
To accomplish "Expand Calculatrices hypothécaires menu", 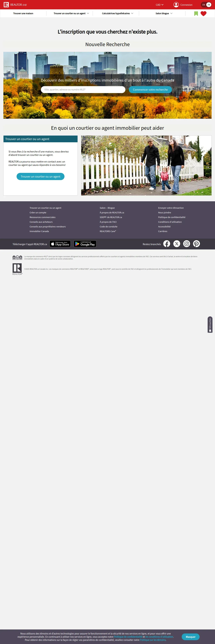I will point(118,14).
